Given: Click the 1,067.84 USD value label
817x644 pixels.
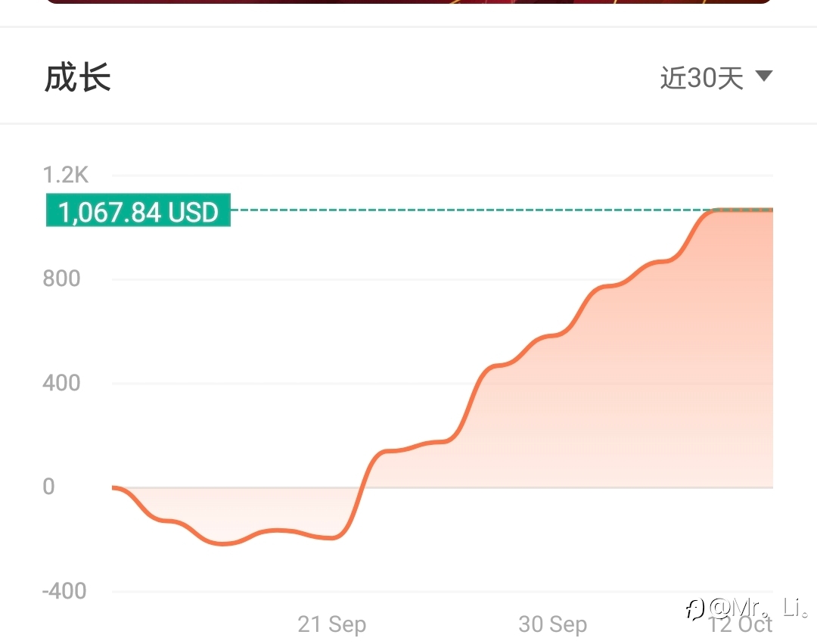Looking at the screenshot, I should coord(138,210).
